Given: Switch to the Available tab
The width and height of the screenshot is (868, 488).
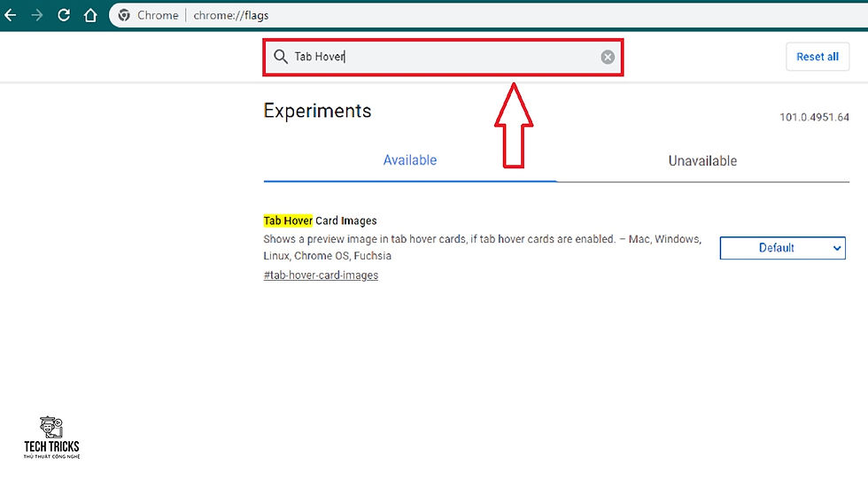Looking at the screenshot, I should tap(409, 160).
